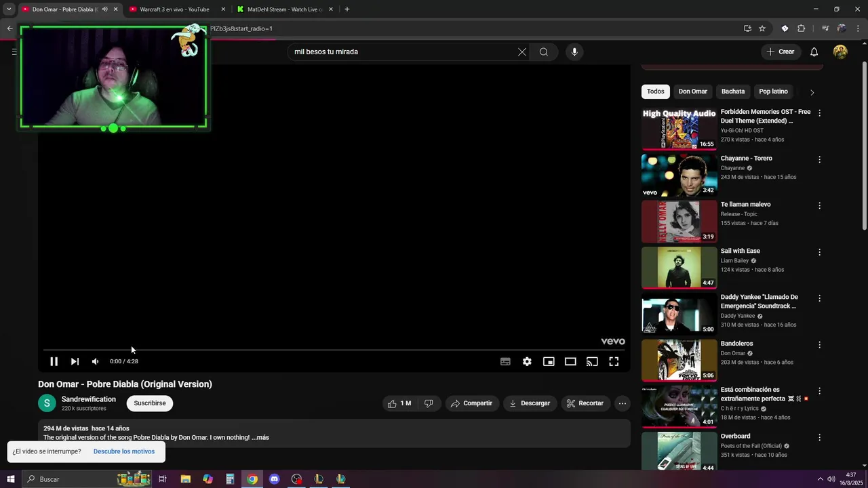The height and width of the screenshot is (488, 868).
Task: Pause the video with the pause button
Action: [54, 361]
